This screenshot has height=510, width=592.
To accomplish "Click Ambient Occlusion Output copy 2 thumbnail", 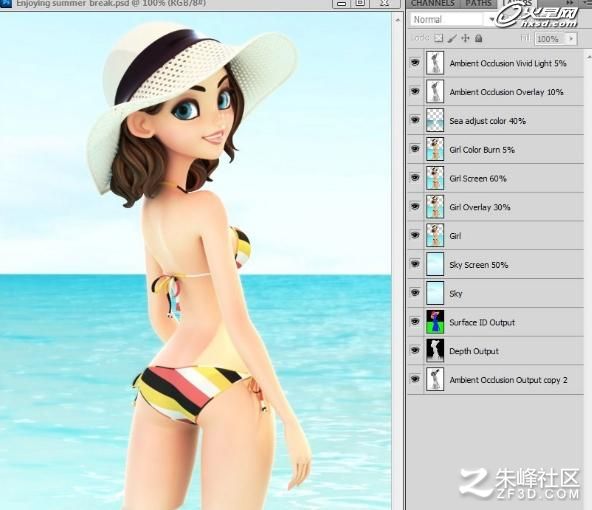I will pyautogui.click(x=435, y=379).
